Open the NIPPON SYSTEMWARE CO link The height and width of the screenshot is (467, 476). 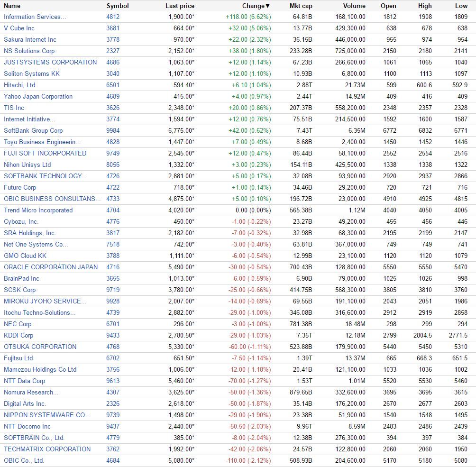47,415
